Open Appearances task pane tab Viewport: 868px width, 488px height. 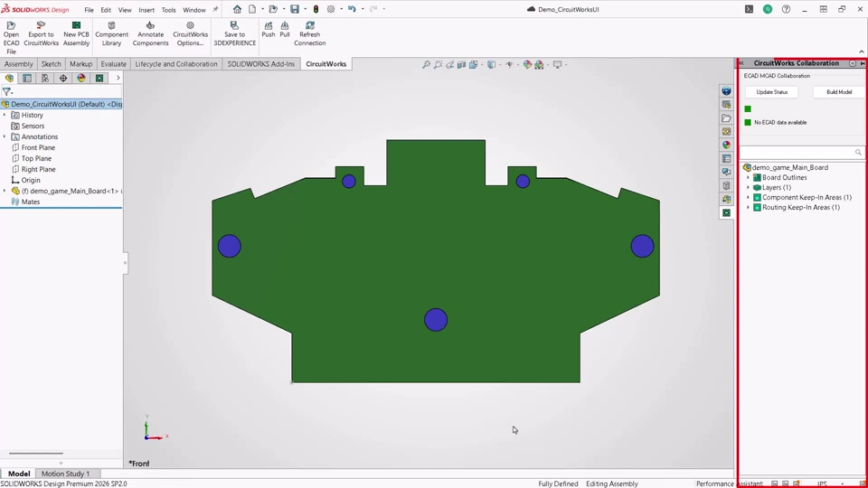tap(726, 145)
